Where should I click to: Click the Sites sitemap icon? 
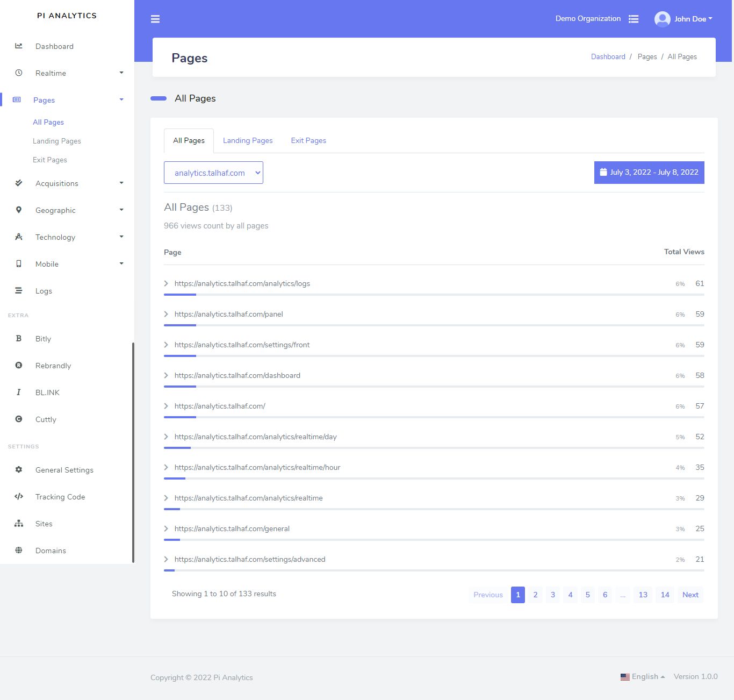coord(19,524)
